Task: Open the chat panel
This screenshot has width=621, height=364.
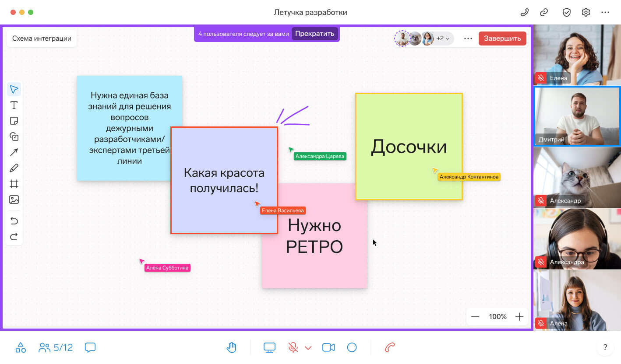Action: pyautogui.click(x=90, y=347)
